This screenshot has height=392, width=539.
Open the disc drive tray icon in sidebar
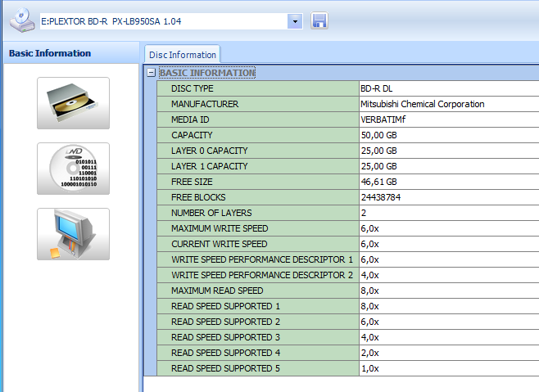pos(73,103)
